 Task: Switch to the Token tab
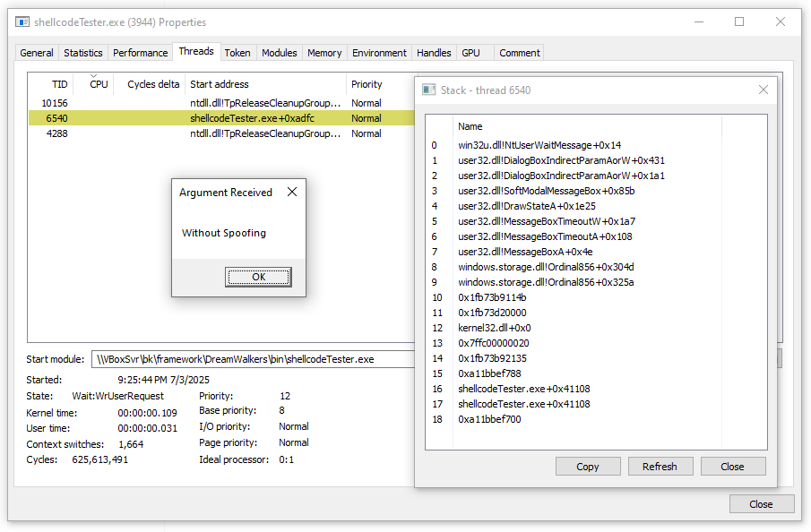point(237,52)
